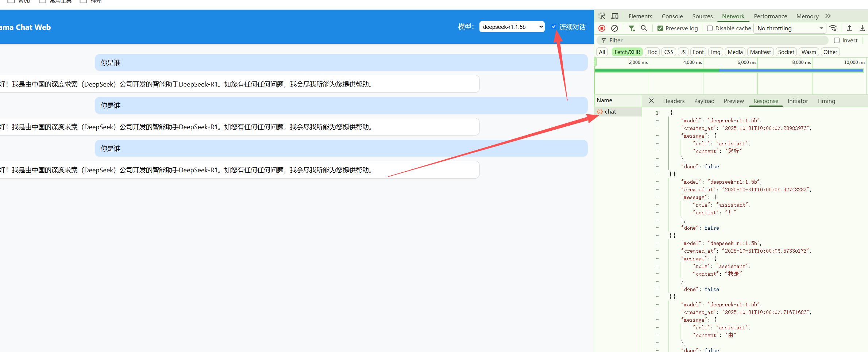868x352 pixels.
Task: Switch to the Performance tab
Action: 770,16
